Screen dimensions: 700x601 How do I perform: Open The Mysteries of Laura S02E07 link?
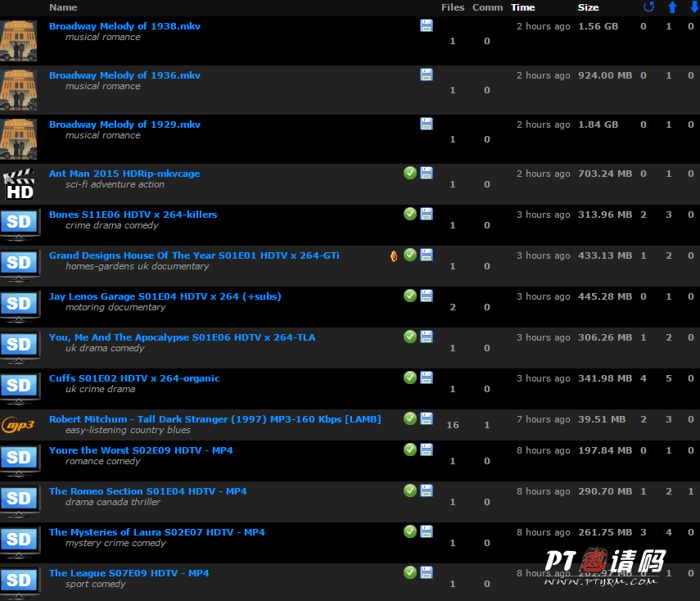click(156, 533)
